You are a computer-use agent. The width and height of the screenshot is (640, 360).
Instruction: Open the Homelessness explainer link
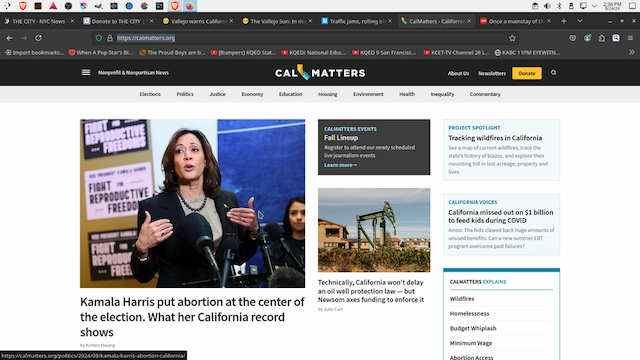(469, 313)
